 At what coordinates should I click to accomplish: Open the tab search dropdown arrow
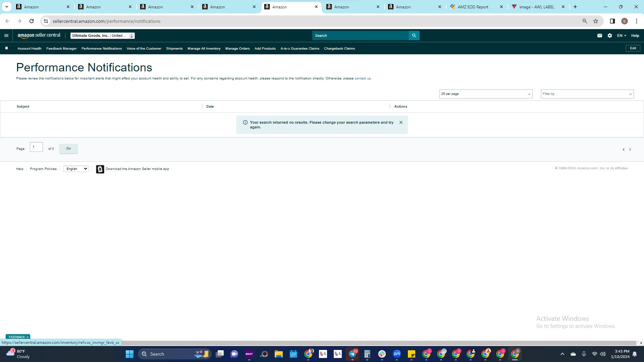pos(7,7)
